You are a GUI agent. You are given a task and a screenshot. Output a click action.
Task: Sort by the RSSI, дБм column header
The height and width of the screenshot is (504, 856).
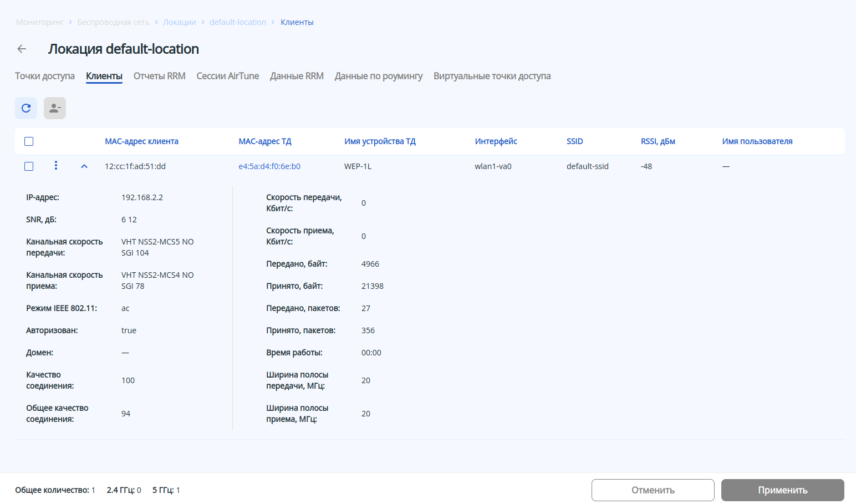[658, 141]
